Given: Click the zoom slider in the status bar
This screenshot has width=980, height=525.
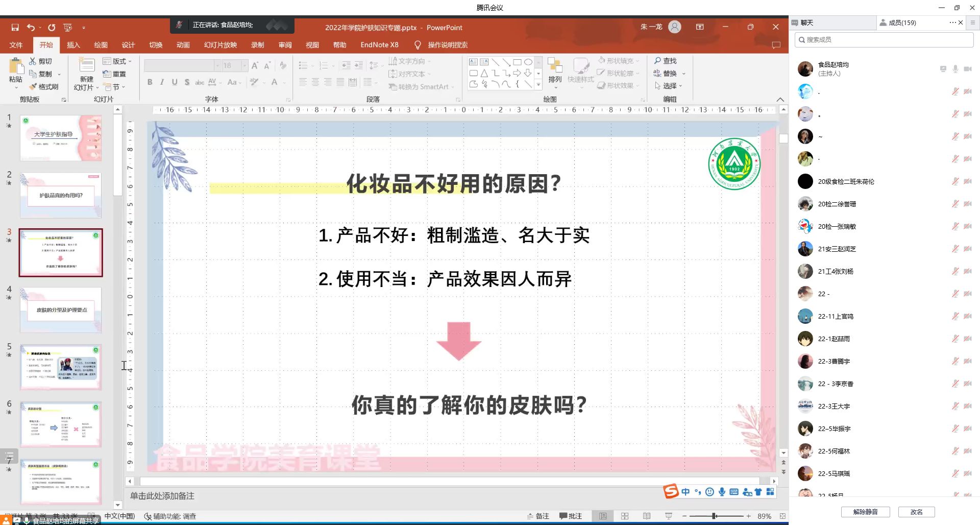Looking at the screenshot, I should 715,516.
